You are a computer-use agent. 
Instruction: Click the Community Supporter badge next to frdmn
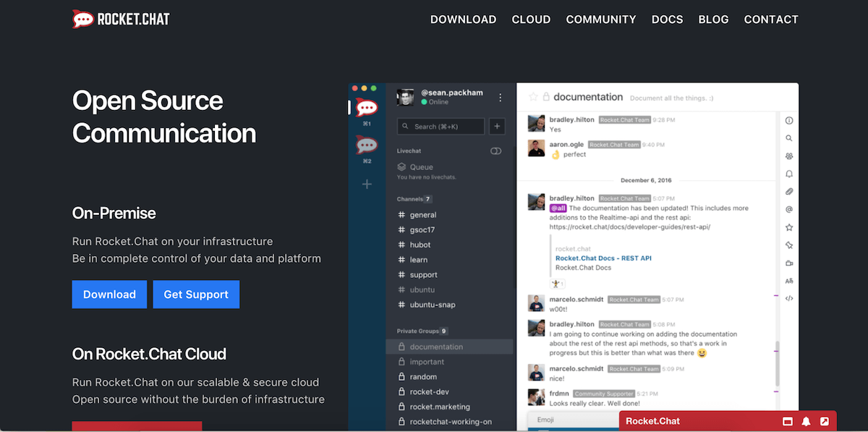pos(603,394)
